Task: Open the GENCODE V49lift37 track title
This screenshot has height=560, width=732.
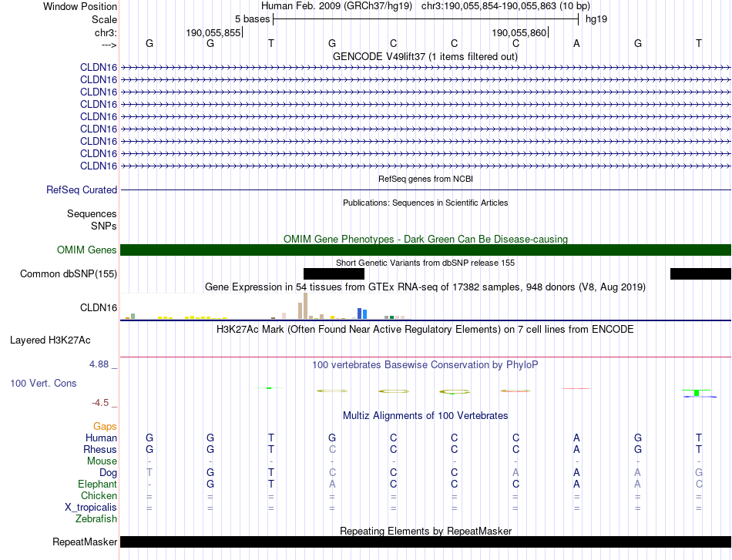Action: point(425,56)
